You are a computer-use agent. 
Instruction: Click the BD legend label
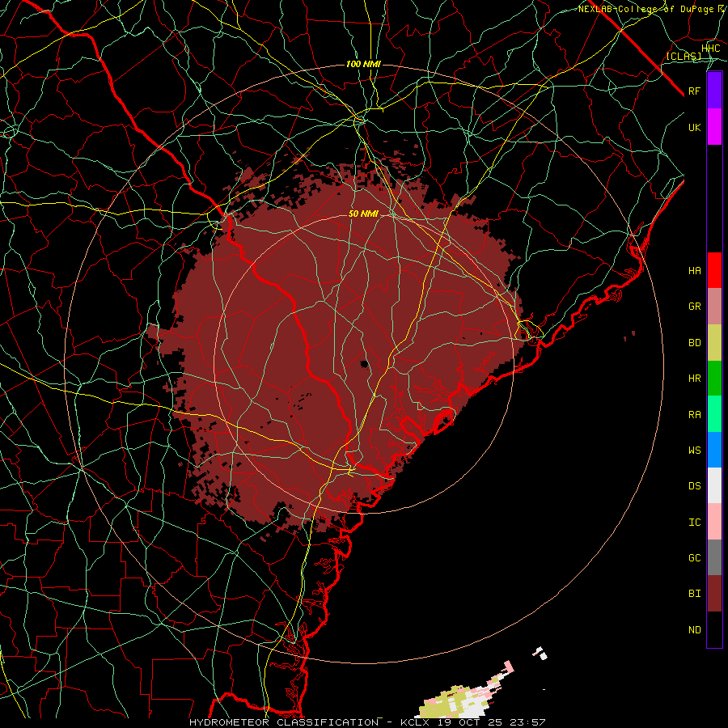(695, 343)
